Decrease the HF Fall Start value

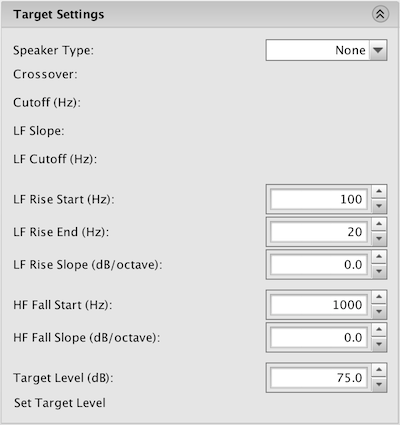[379, 312]
